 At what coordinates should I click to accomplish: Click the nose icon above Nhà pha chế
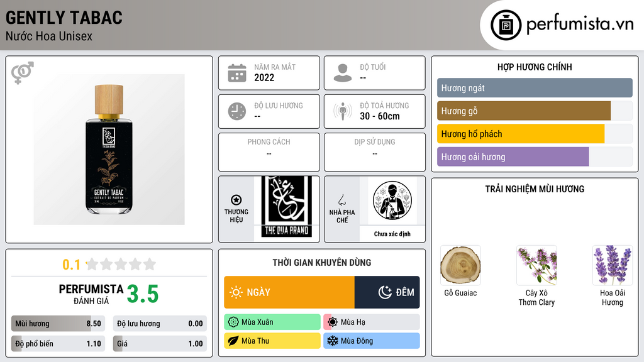click(x=341, y=200)
